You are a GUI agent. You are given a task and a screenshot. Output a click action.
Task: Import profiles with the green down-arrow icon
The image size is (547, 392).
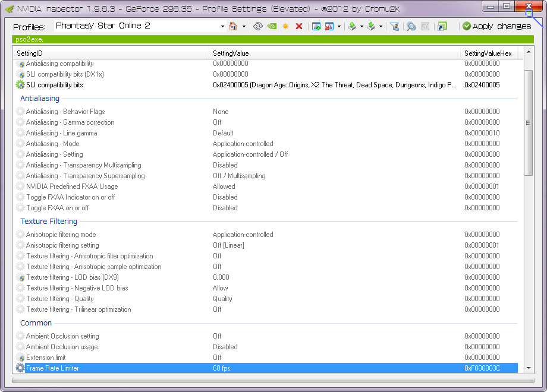pos(371,26)
